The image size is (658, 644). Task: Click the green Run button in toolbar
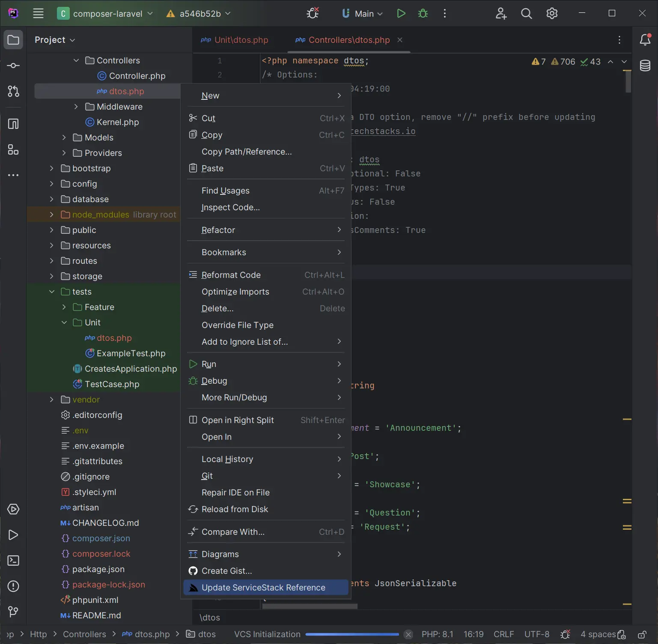point(401,13)
